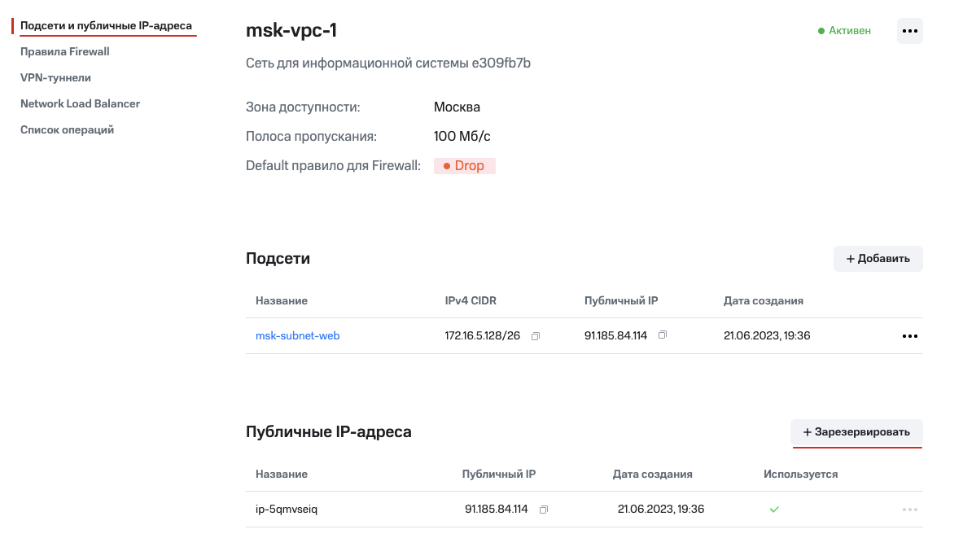
Task: Open Network Load Balancer section
Action: tap(80, 104)
